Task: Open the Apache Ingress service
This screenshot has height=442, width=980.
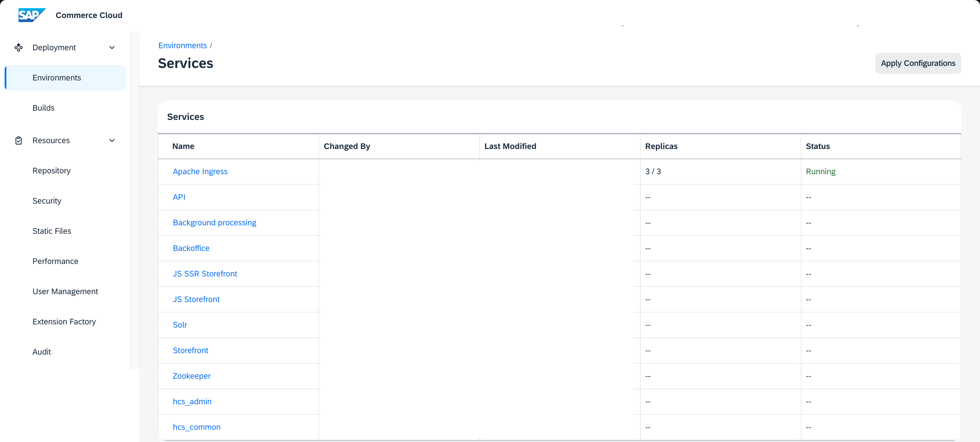Action: click(200, 172)
